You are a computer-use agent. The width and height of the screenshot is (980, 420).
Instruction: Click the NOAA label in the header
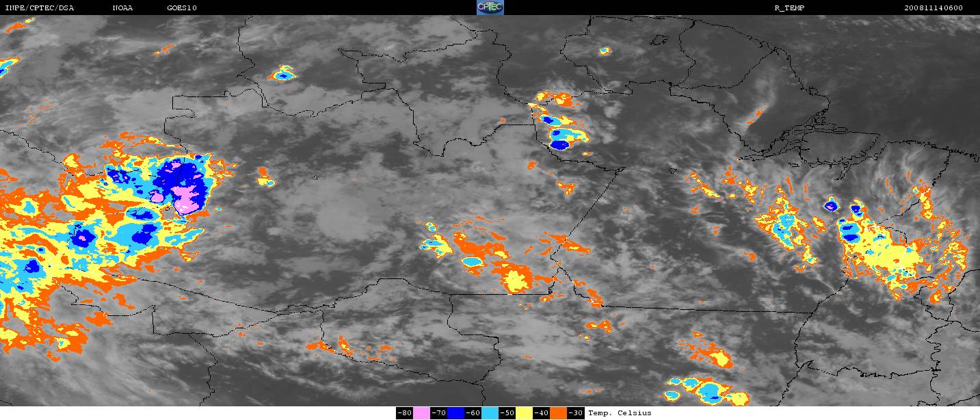point(122,8)
